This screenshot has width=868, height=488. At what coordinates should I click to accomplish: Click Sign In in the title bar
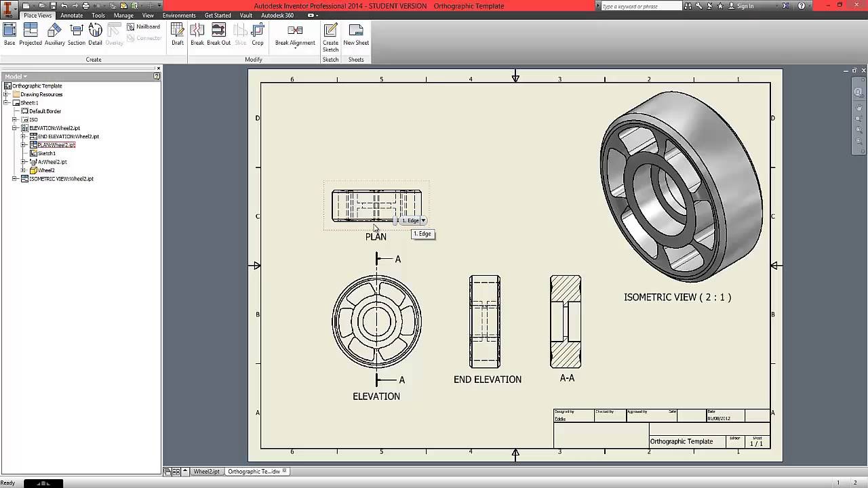[745, 6]
